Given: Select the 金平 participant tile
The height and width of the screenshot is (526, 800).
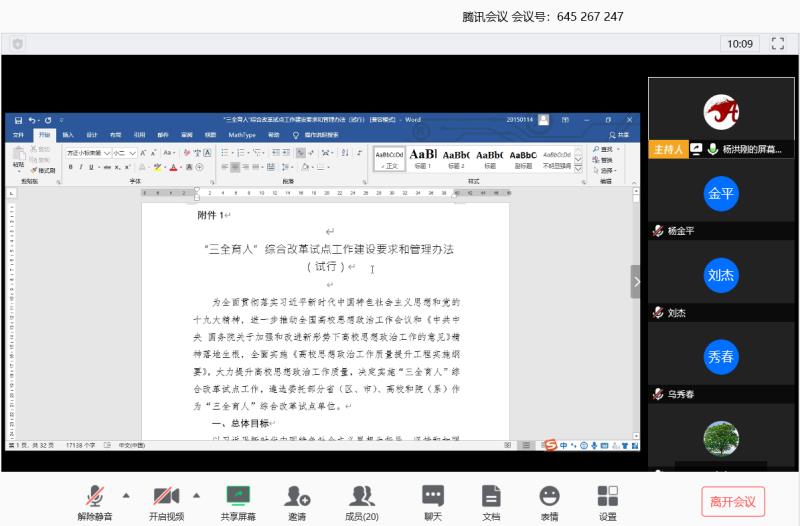Looking at the screenshot, I should click(720, 194).
